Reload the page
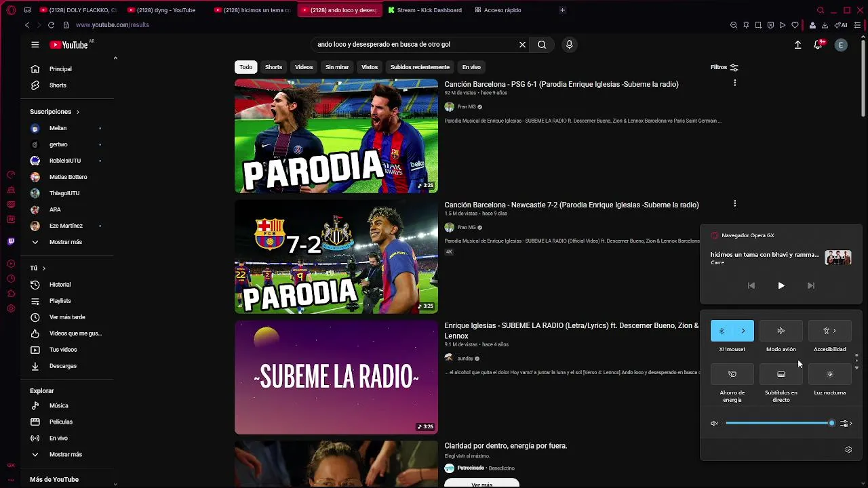The height and width of the screenshot is (488, 868). click(x=52, y=25)
